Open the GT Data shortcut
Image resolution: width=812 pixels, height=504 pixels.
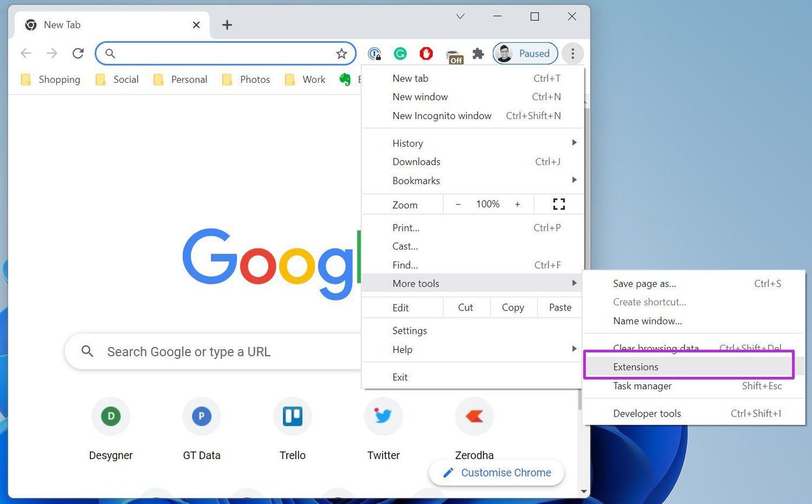click(202, 430)
